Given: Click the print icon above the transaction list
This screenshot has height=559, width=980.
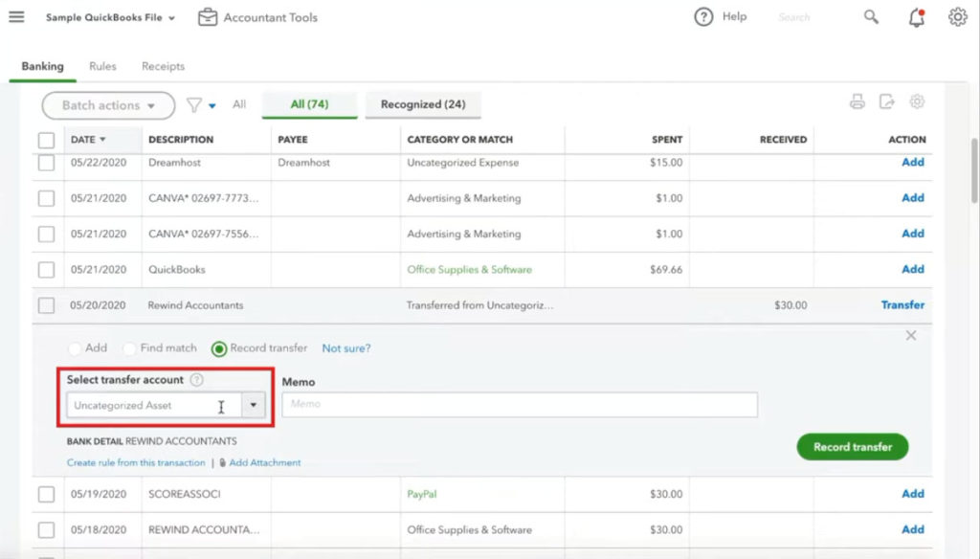Looking at the screenshot, I should (855, 101).
